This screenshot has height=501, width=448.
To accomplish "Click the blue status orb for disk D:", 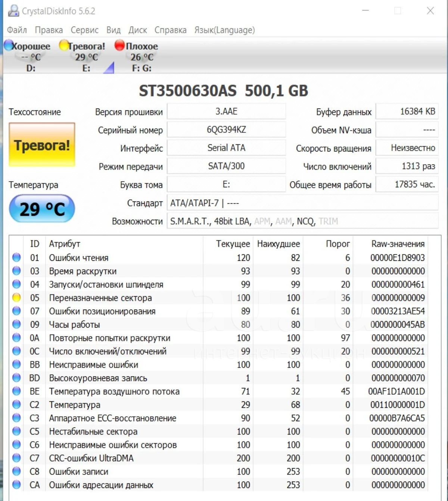I will (x=8, y=46).
